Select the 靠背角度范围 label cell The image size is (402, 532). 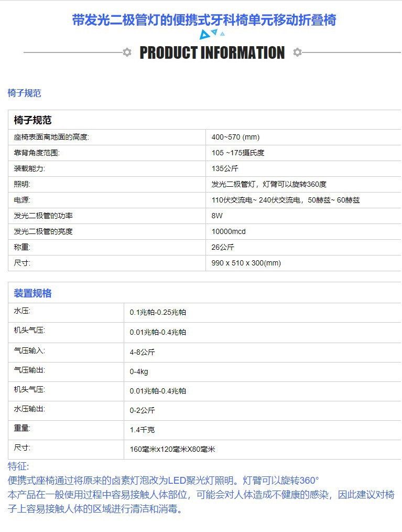point(107,153)
